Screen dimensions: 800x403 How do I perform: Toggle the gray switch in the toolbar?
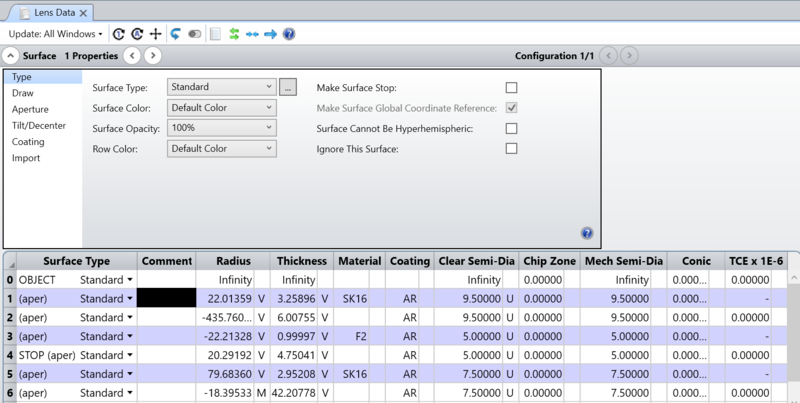pos(195,34)
